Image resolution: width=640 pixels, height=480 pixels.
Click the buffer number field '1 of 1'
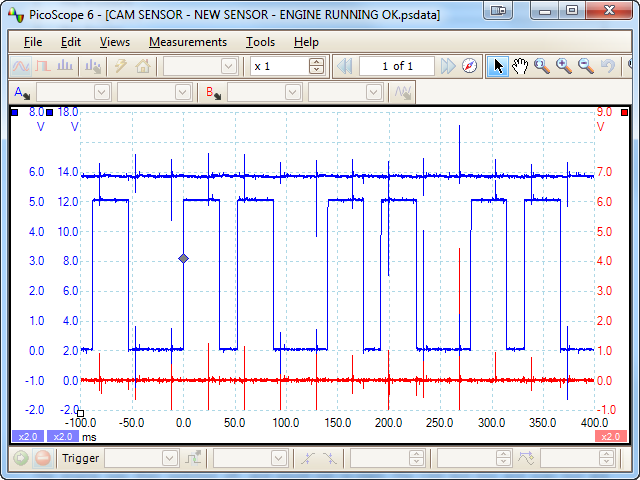[x=398, y=66]
